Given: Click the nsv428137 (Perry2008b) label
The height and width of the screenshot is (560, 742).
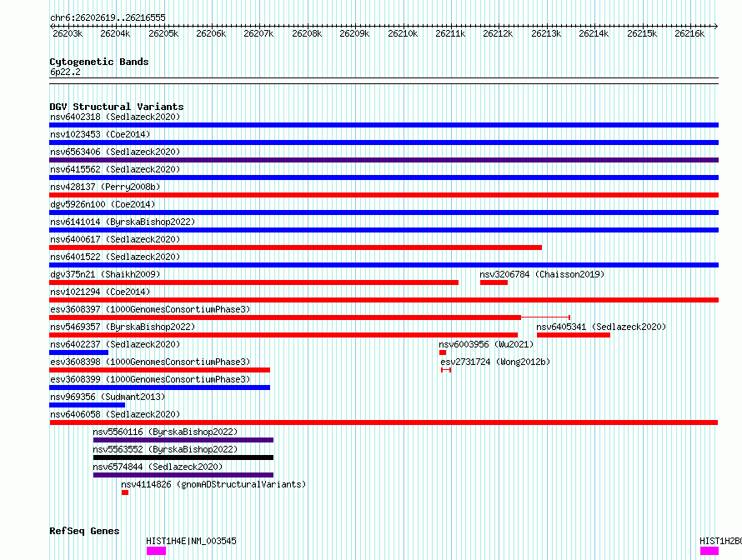Looking at the screenshot, I should coord(105,187).
